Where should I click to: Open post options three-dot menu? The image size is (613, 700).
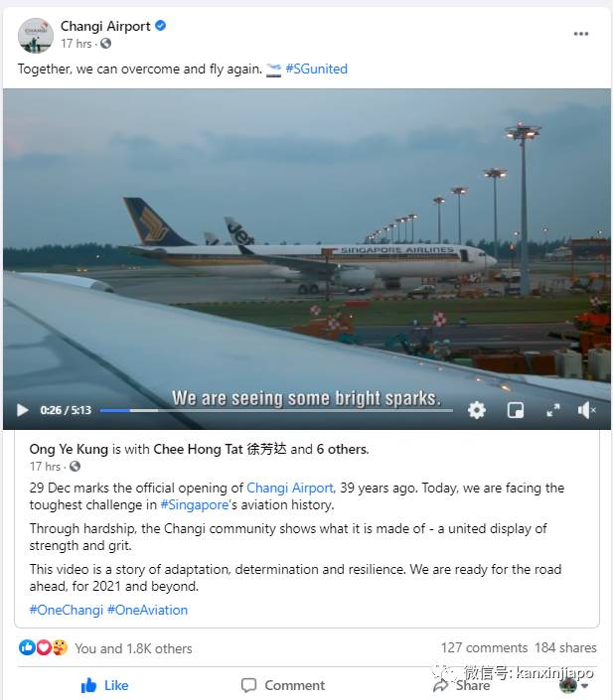pos(581,34)
